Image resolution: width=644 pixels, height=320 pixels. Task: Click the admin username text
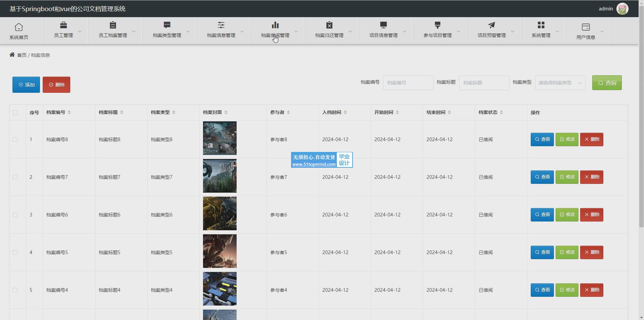[x=606, y=9]
